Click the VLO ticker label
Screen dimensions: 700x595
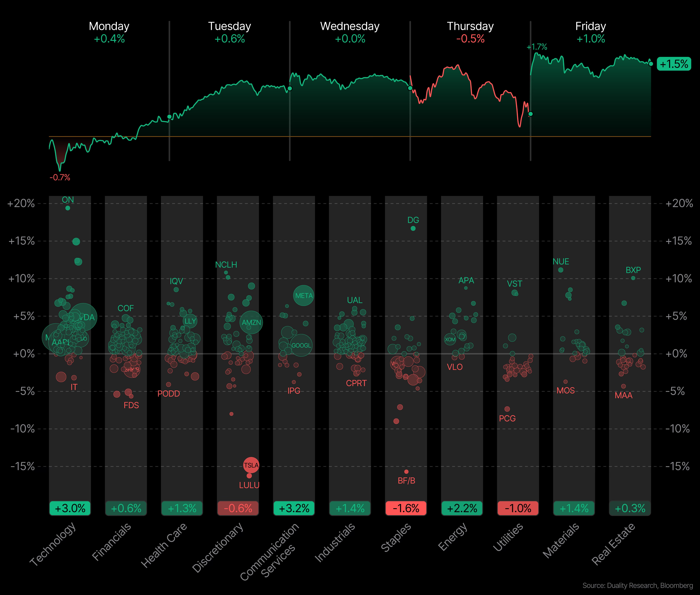(x=454, y=367)
